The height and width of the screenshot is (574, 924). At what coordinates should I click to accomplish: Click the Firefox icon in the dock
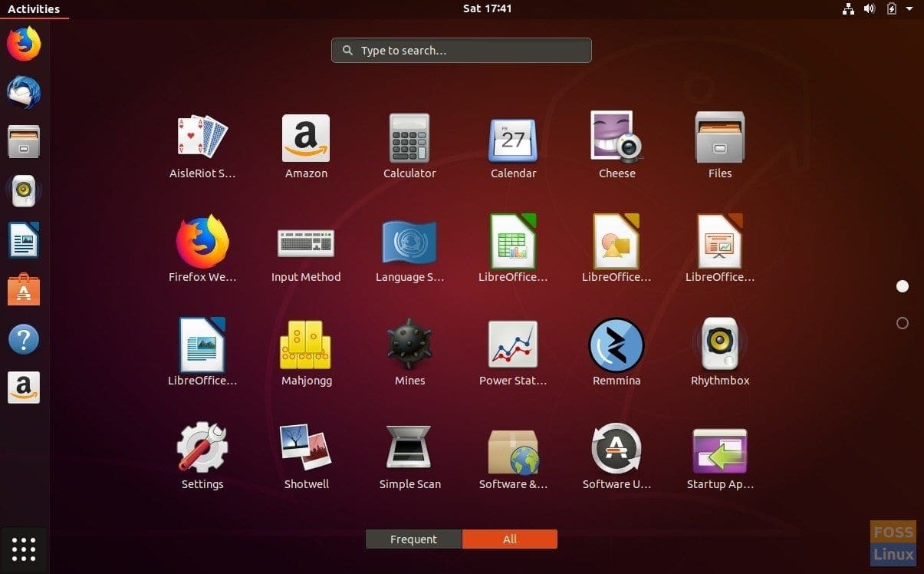(24, 44)
